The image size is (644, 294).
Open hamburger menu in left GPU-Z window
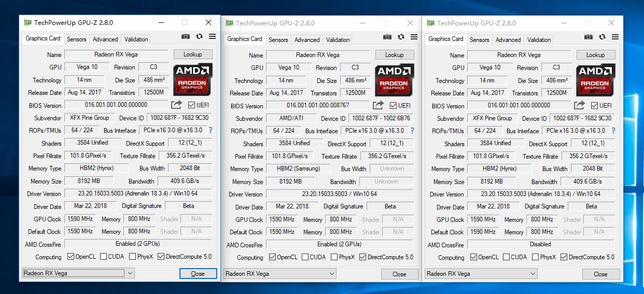[212, 37]
